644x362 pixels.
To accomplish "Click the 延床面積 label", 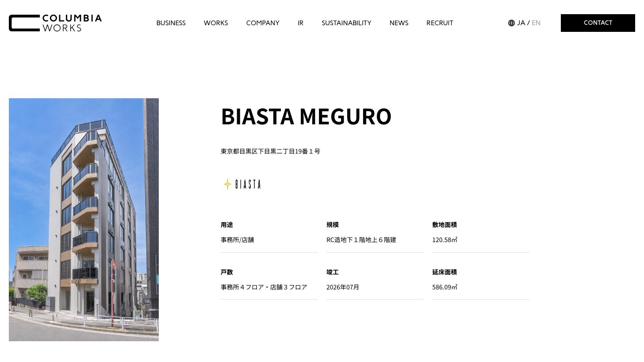I will (x=445, y=272).
